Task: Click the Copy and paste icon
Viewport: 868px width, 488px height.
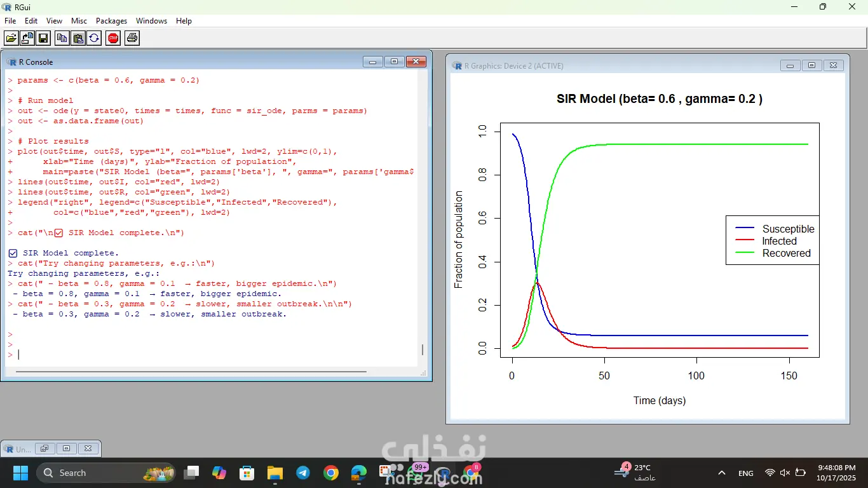Action: click(94, 38)
